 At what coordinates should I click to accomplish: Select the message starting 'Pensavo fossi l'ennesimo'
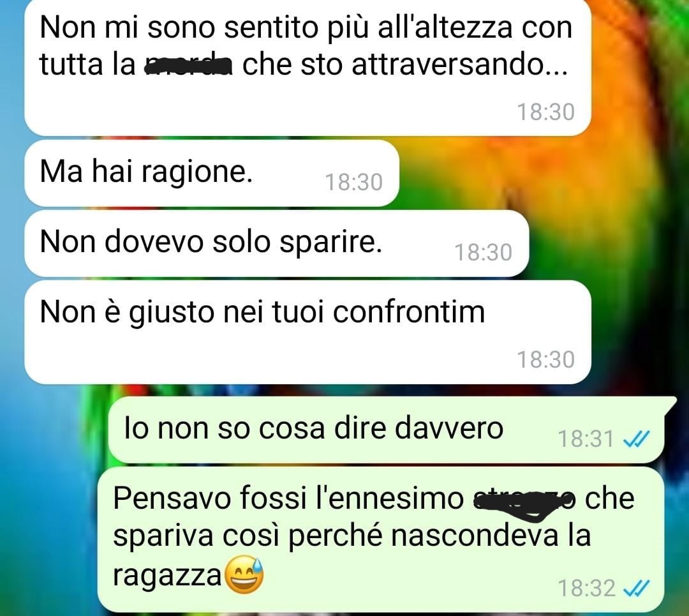[x=380, y=539]
